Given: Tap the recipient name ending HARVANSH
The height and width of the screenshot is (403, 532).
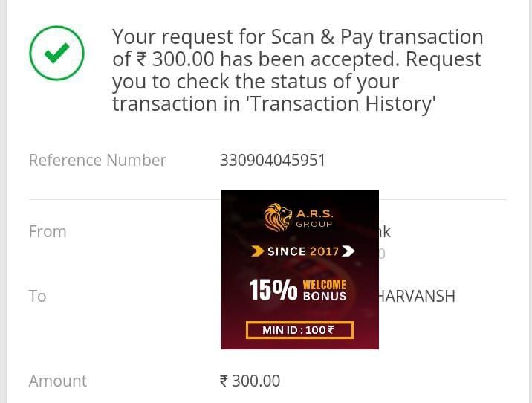Looking at the screenshot, I should point(417,297).
